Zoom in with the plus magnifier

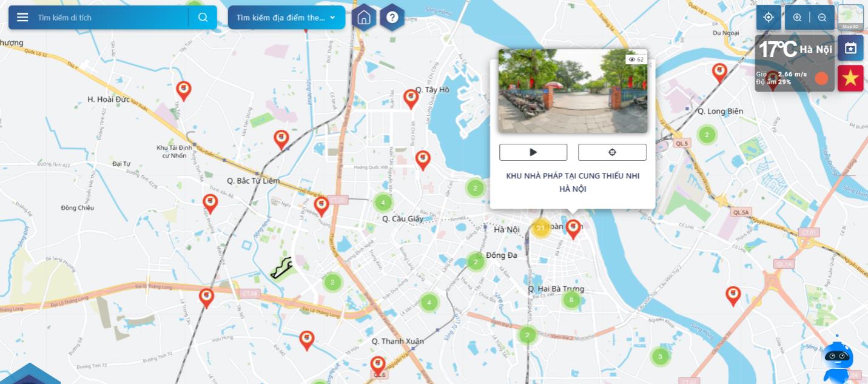(797, 18)
